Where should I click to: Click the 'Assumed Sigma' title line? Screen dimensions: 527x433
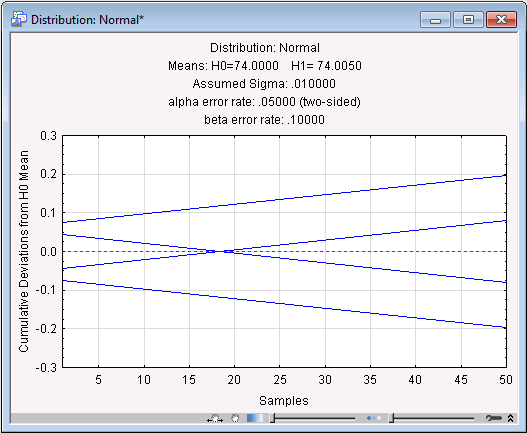click(x=264, y=84)
